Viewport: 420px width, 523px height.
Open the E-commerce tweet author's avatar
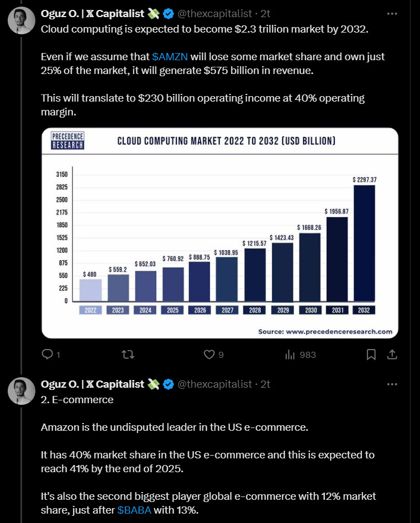pyautogui.click(x=21, y=391)
